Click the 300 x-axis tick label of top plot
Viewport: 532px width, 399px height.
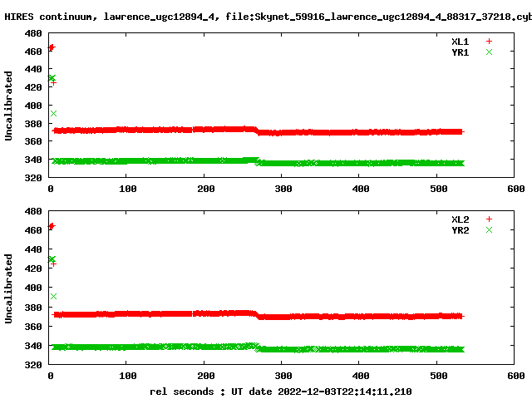click(283, 189)
